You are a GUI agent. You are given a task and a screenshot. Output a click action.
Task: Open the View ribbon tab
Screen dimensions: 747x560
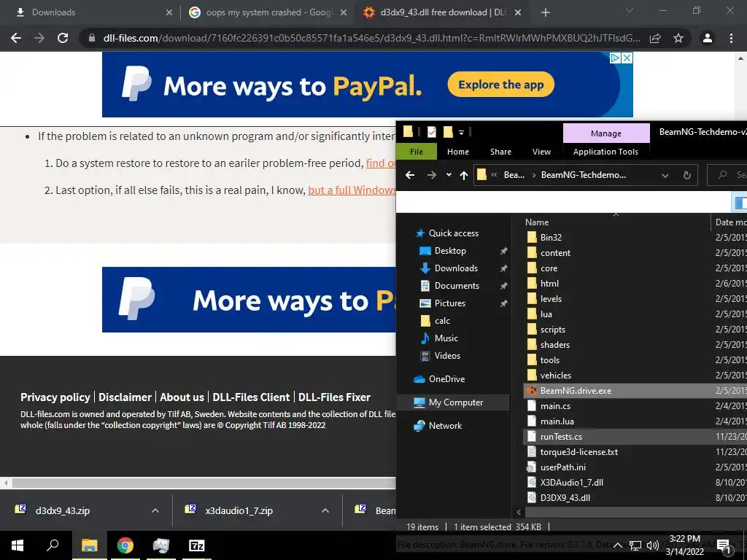coord(541,152)
